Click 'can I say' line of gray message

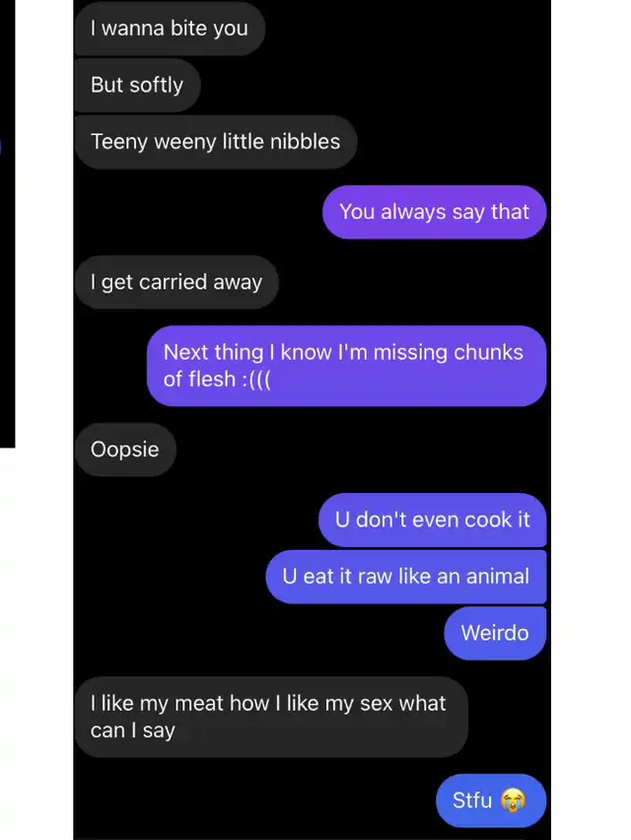coord(133,731)
